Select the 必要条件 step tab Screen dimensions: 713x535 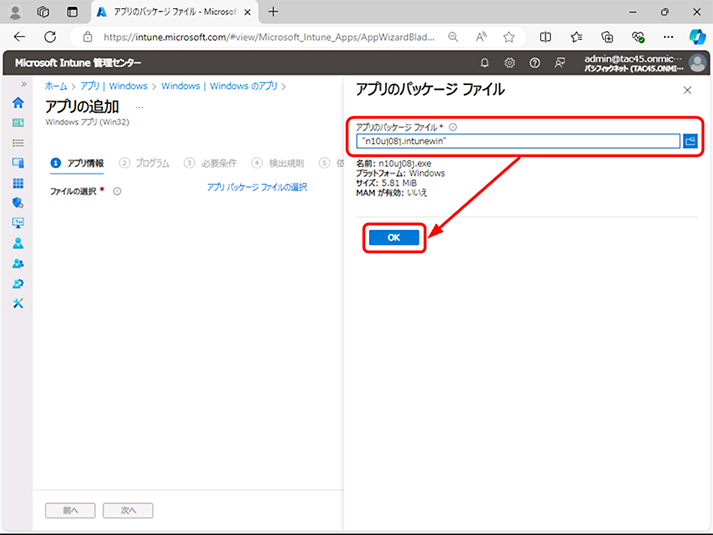point(210,163)
